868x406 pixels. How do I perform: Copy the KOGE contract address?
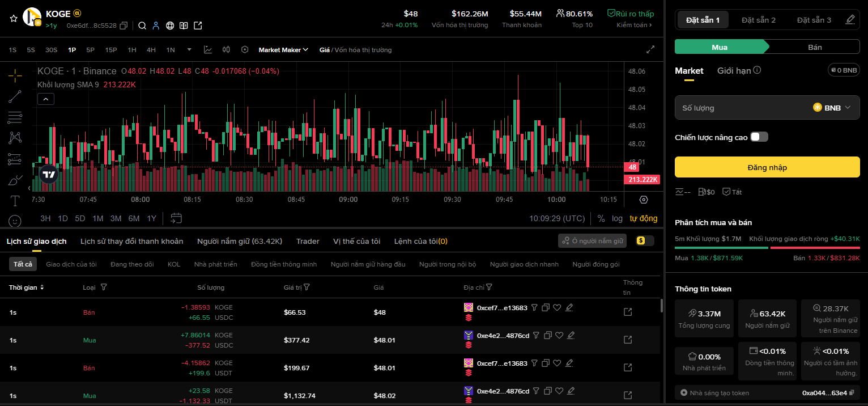[x=124, y=26]
